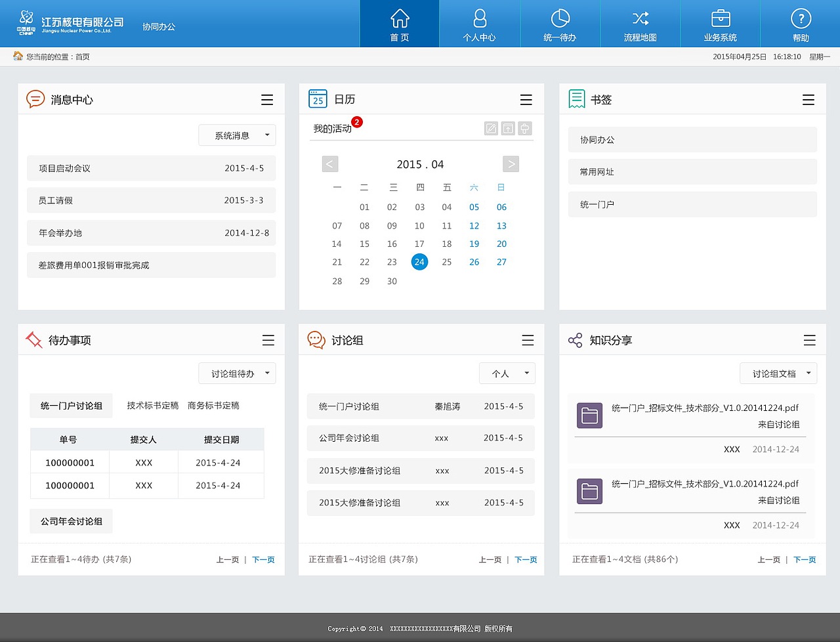
Task: Open the 差旅费用单001报销审批完成 message
Action: pyautogui.click(x=151, y=265)
